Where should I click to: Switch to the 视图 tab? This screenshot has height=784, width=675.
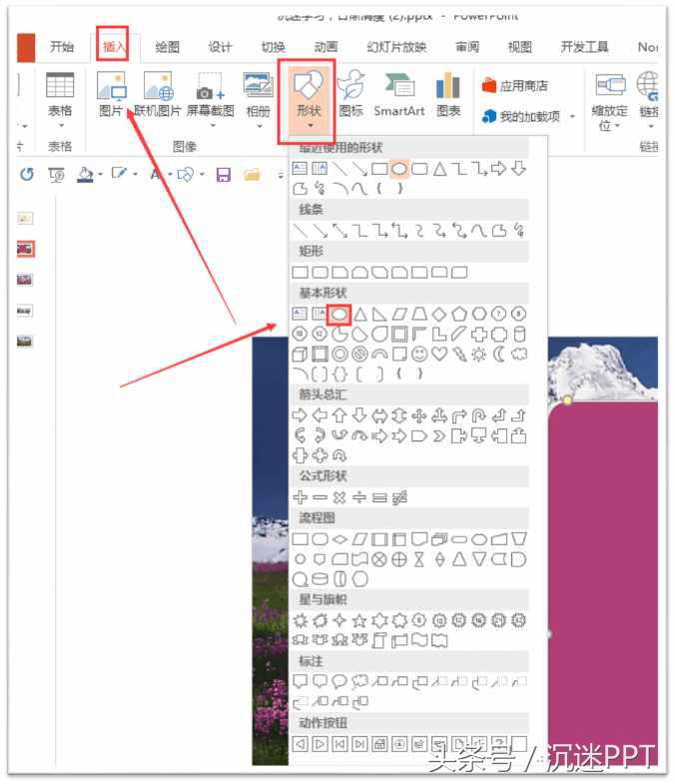(x=519, y=47)
